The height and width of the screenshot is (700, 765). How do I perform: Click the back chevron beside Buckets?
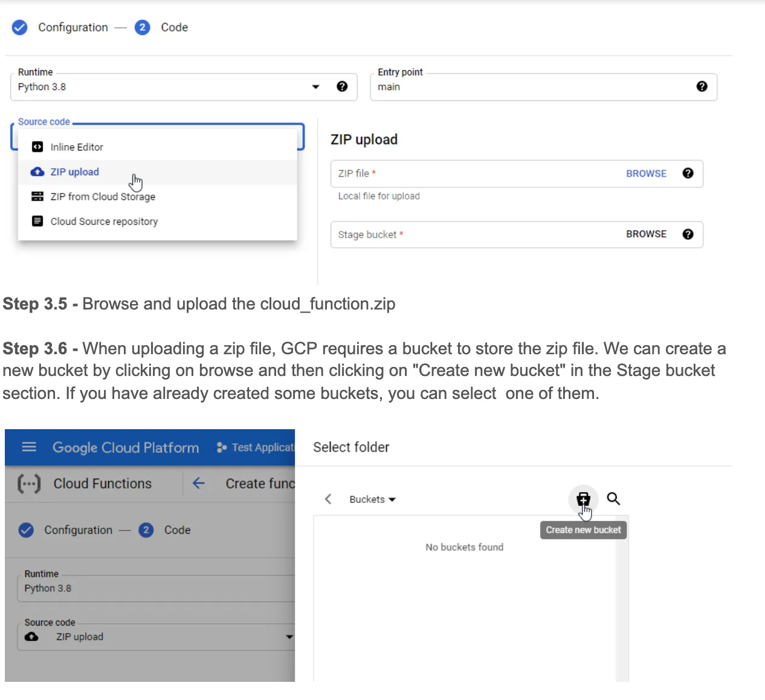click(x=328, y=499)
